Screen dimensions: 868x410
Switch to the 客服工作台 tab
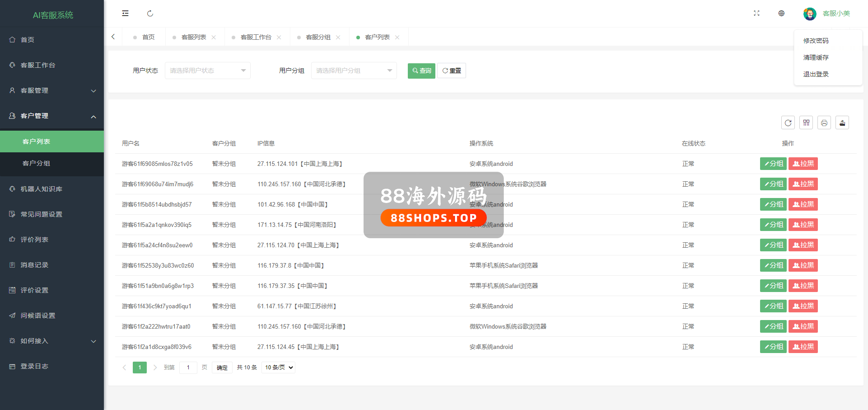pyautogui.click(x=256, y=37)
